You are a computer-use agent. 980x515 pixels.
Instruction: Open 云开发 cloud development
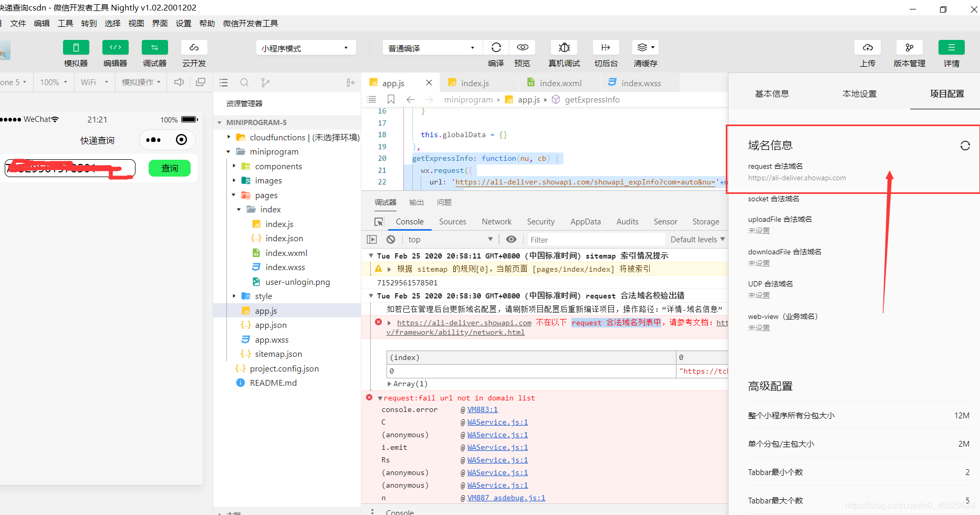tap(194, 48)
